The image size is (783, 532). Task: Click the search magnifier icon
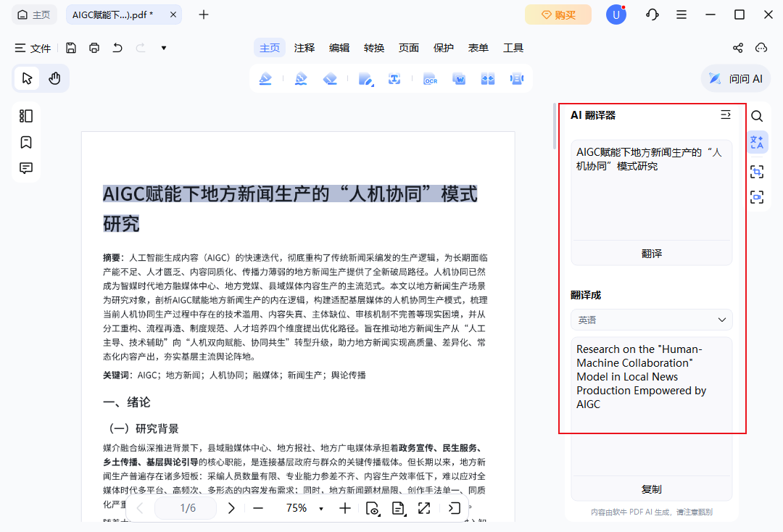(757, 116)
